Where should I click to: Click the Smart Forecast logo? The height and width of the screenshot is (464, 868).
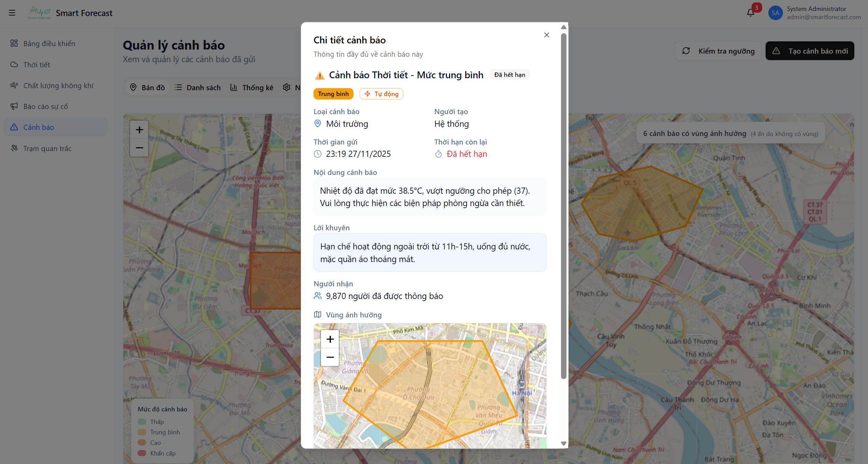(40, 13)
